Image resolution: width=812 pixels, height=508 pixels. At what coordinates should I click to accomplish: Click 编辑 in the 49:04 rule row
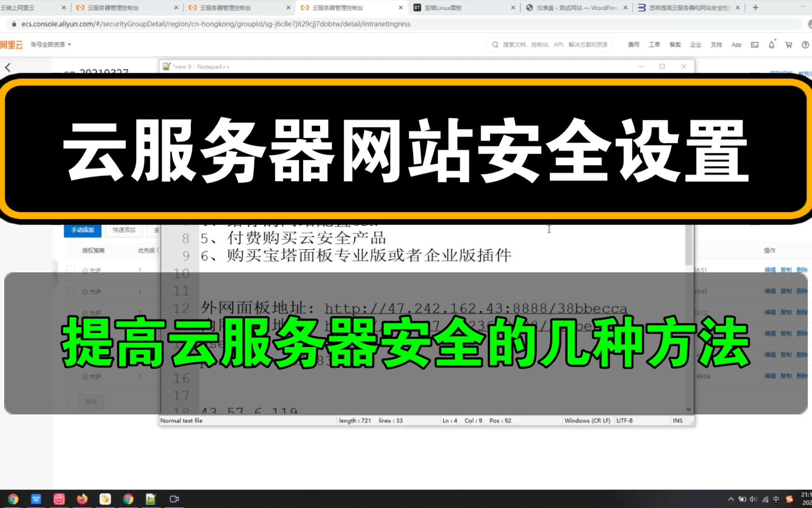tap(770, 376)
